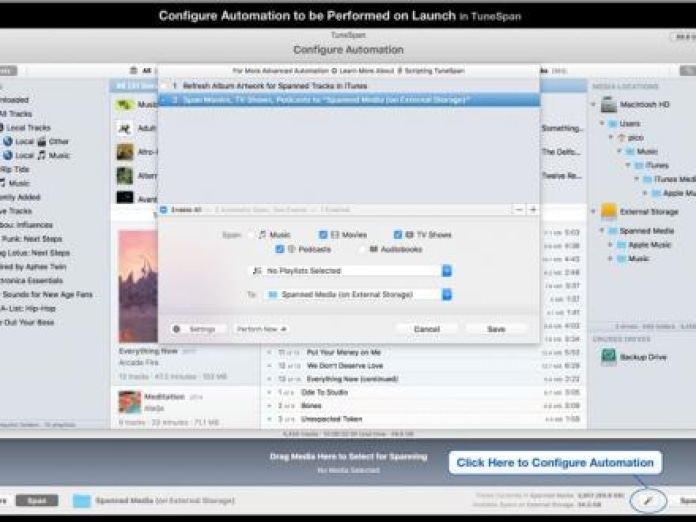Viewport: 696px width, 522px height.
Task: Select Span Movies, TV Shows, Podcasts row
Action: point(349,100)
